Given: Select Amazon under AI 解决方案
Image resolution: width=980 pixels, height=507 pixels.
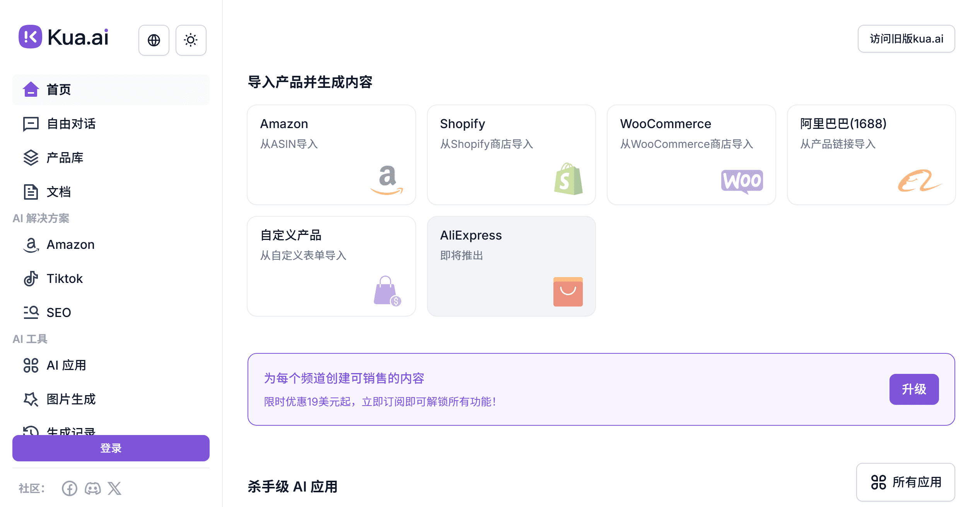Looking at the screenshot, I should 31,244.
